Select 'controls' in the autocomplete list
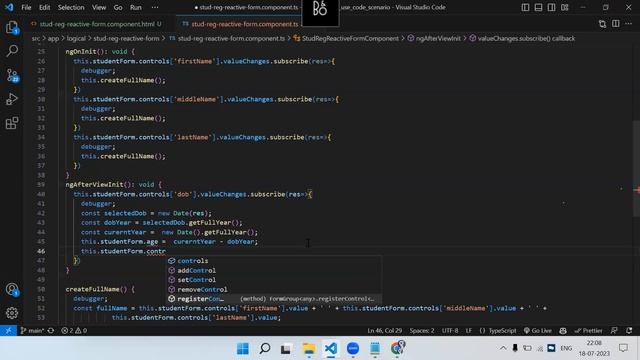Viewport: 640px width, 360px height. click(x=273, y=261)
